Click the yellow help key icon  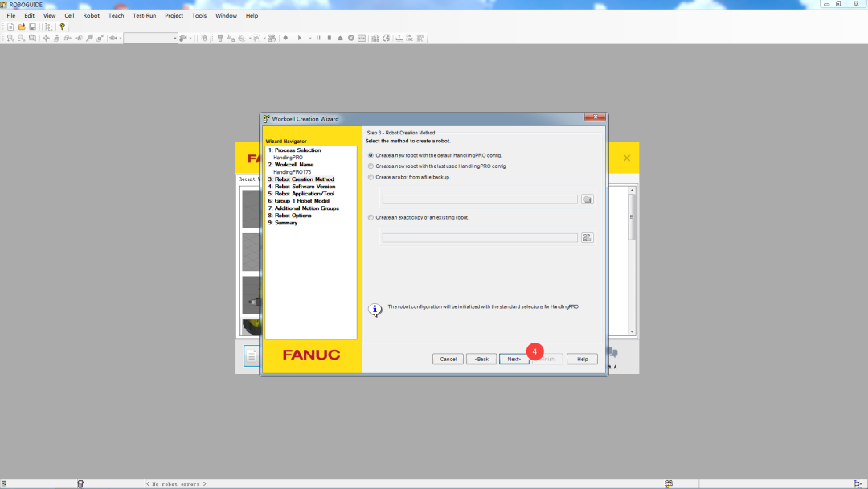point(63,27)
